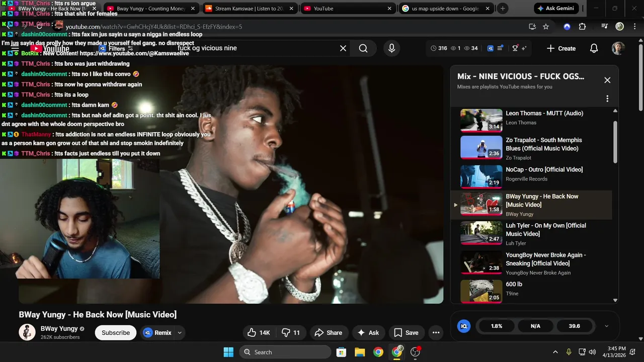Open File Explorer from taskbar
644x362 pixels.
[360, 352]
